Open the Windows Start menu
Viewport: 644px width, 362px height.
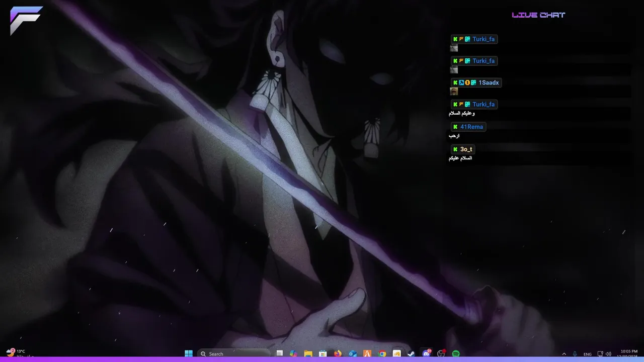coord(189,353)
